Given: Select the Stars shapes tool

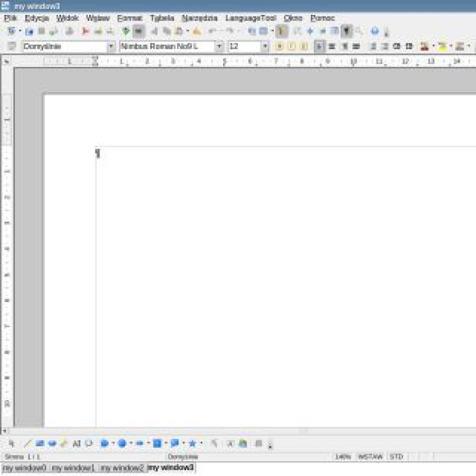Looking at the screenshot, I should tap(192, 443).
